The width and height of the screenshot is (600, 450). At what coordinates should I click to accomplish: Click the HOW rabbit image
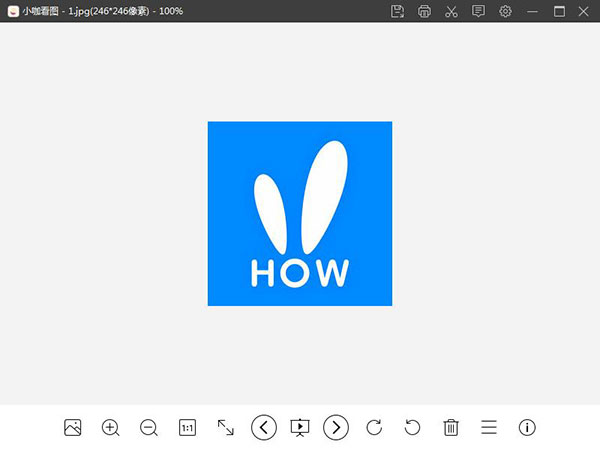300,214
